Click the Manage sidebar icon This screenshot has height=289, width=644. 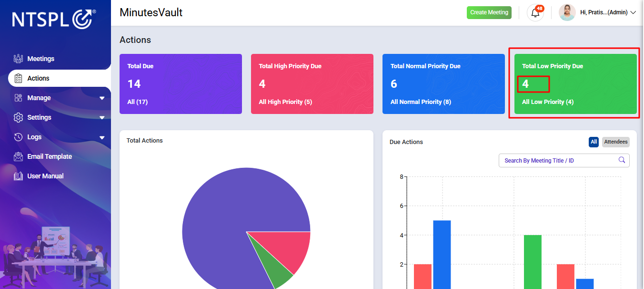19,98
